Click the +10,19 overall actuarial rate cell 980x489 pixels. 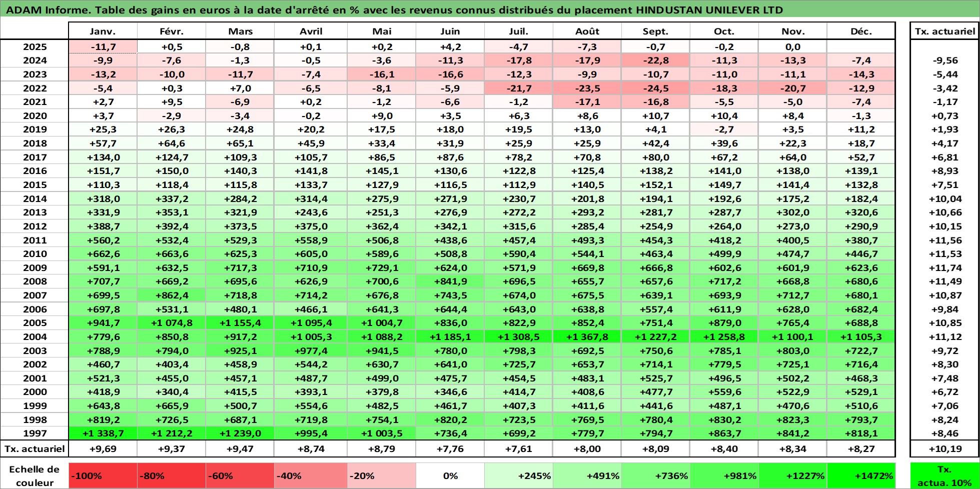point(944,448)
